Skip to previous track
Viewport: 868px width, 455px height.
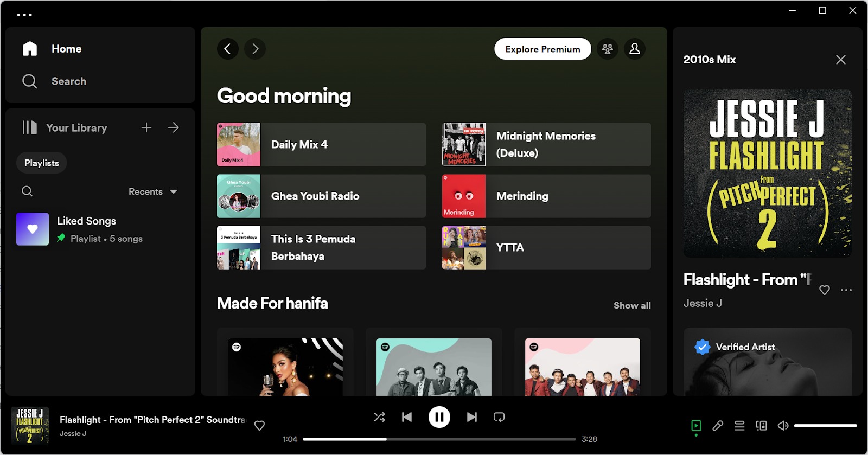407,417
